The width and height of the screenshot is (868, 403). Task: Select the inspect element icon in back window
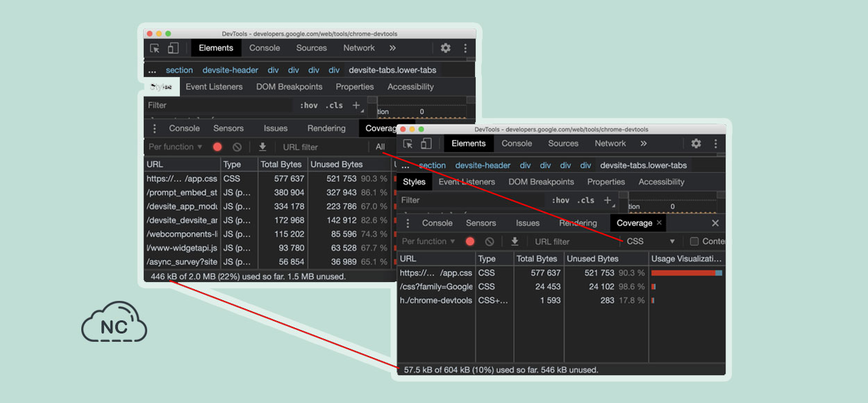pos(155,48)
